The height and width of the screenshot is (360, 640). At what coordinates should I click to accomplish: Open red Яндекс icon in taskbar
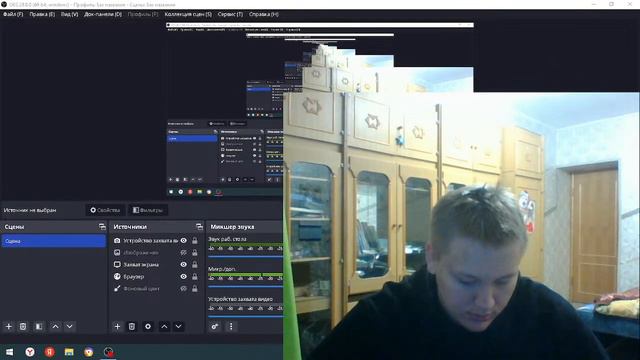pos(49,352)
